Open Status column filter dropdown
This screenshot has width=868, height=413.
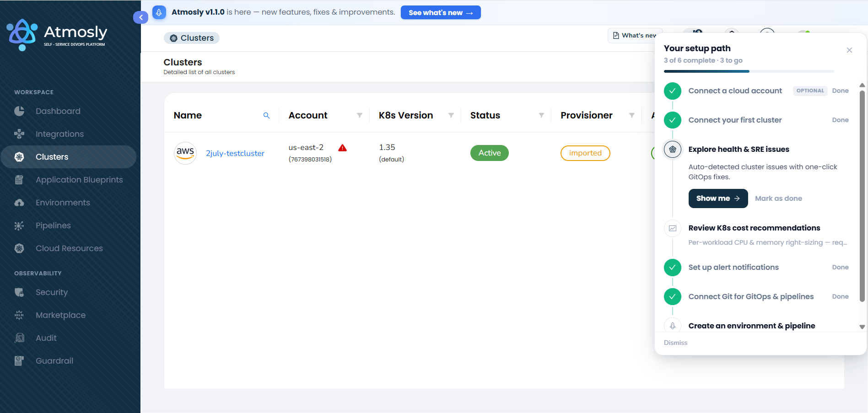pos(541,115)
